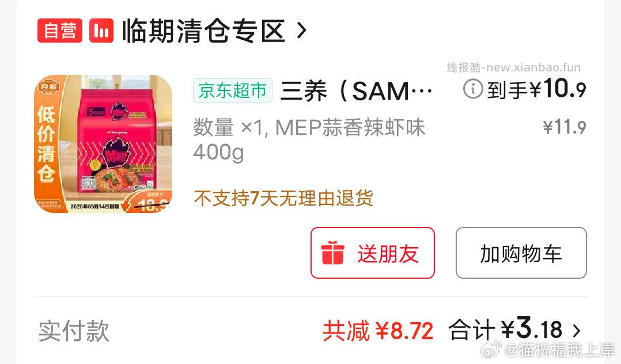Tap the red 自营 badge
The height and width of the screenshot is (364, 621).
(60, 31)
